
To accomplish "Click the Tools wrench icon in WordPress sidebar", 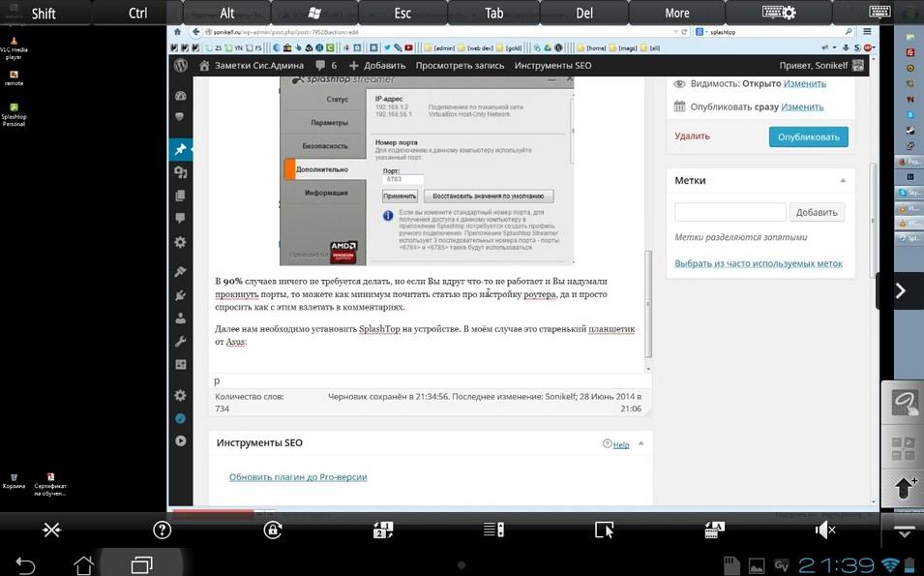I will coord(180,342).
